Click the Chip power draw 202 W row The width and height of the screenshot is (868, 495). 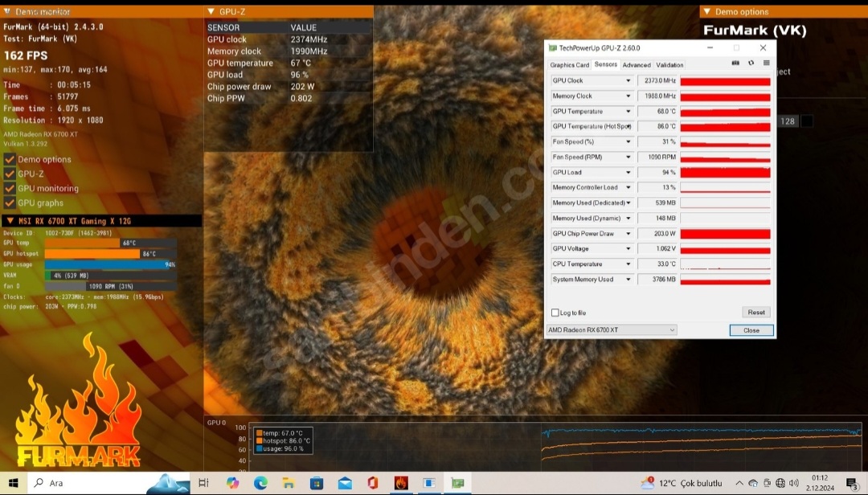(289, 86)
